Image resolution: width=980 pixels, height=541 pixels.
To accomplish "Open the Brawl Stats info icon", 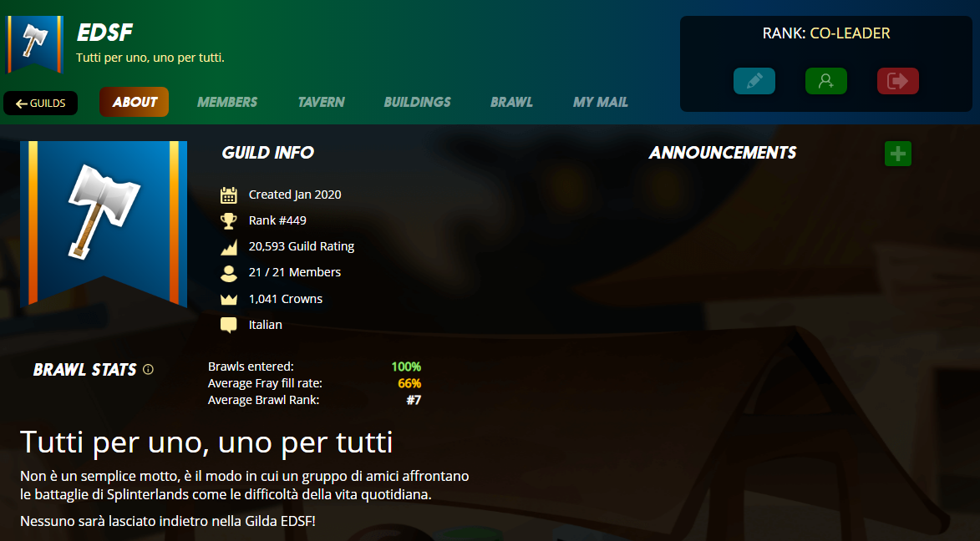I will (148, 369).
